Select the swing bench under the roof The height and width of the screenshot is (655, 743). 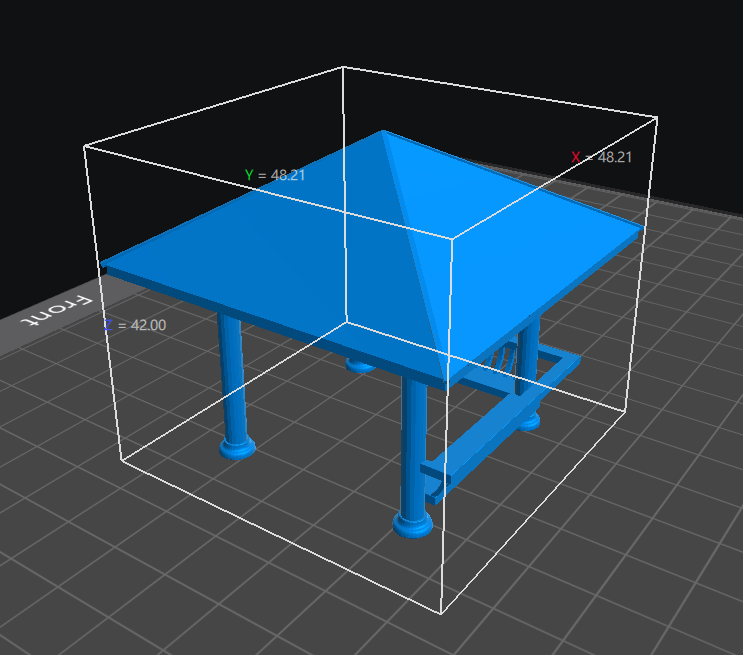click(502, 422)
